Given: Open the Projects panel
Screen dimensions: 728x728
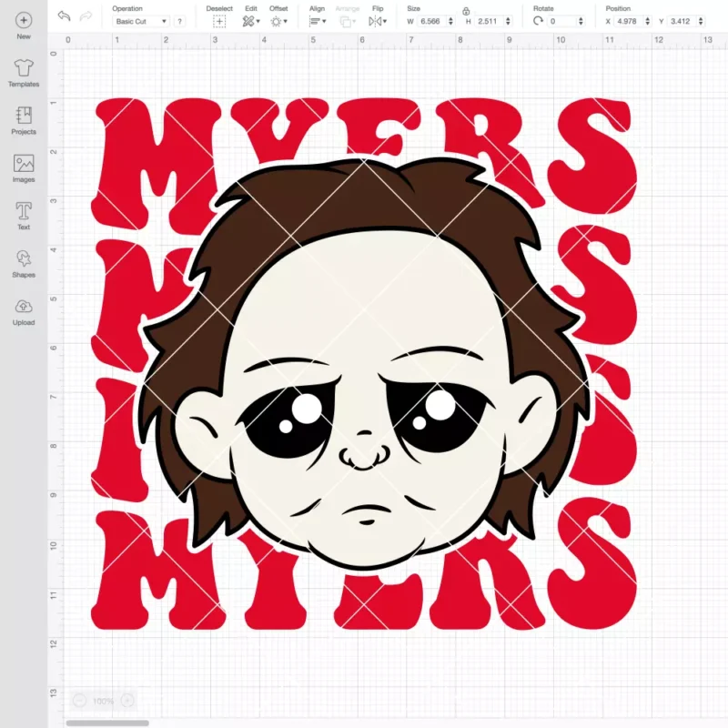Looking at the screenshot, I should click(24, 121).
